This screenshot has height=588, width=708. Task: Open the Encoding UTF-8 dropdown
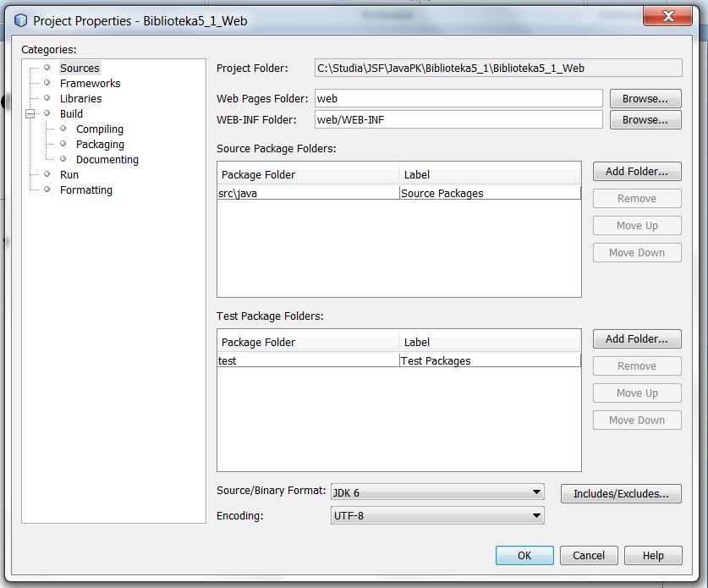coord(437,516)
